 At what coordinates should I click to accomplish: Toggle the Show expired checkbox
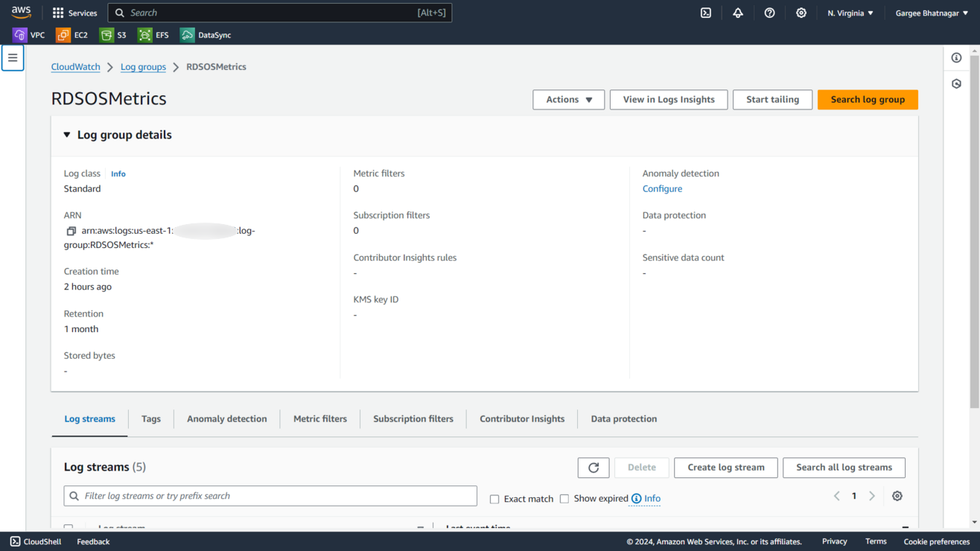[x=564, y=499]
